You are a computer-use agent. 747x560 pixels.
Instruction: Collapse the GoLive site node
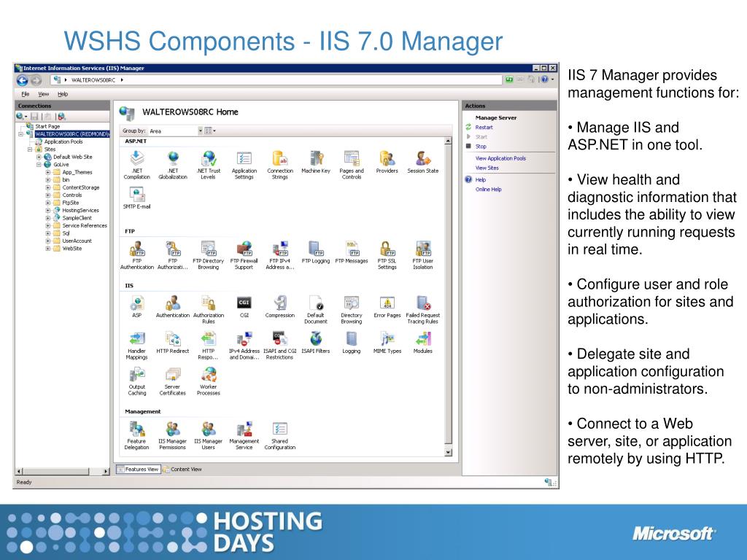[39, 165]
